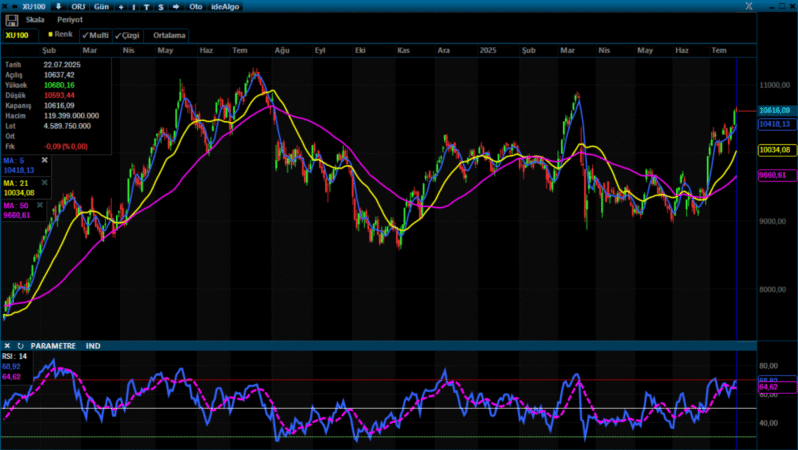Click the down arrow button beside XU100
Image resolution: width=798 pixels, height=450 pixels.
coord(59,7)
